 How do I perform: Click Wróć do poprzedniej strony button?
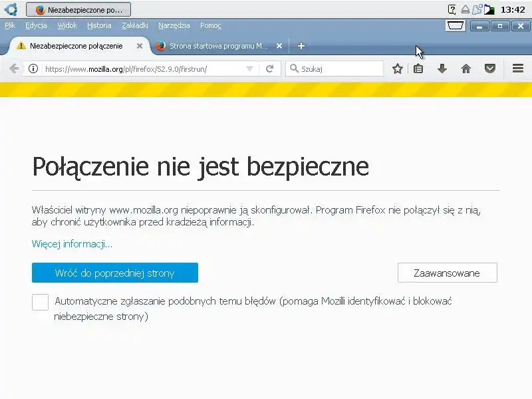(x=114, y=273)
